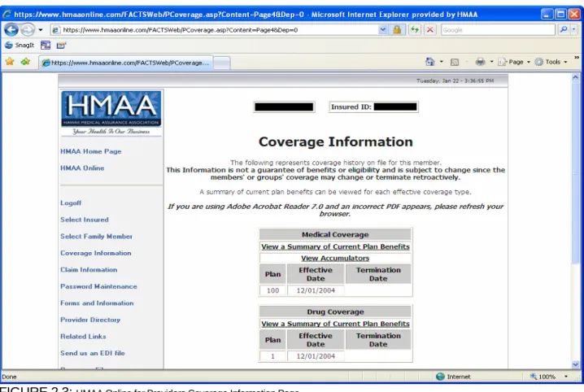The height and width of the screenshot is (392, 584).
Task: Click the Select Insured link
Action: coord(85,220)
